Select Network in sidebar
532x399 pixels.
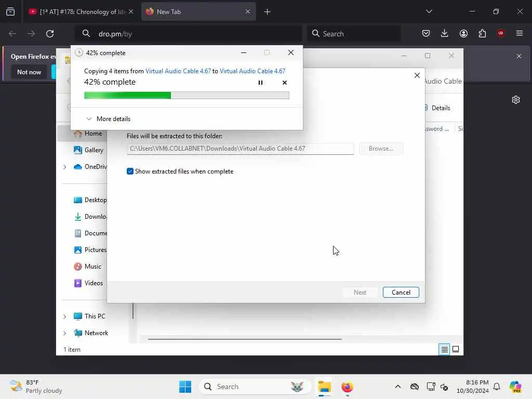point(91,333)
